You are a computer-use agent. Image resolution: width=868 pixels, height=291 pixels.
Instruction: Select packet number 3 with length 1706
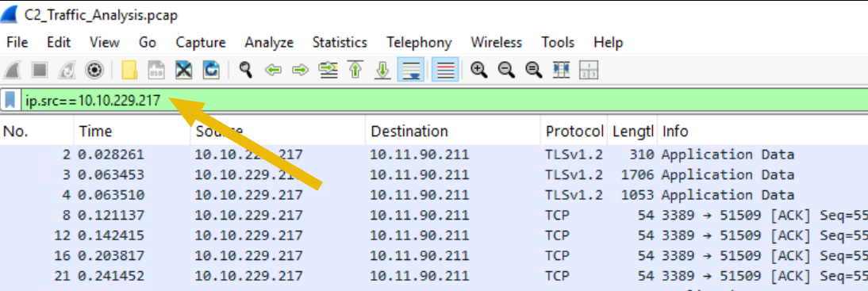[434, 175]
